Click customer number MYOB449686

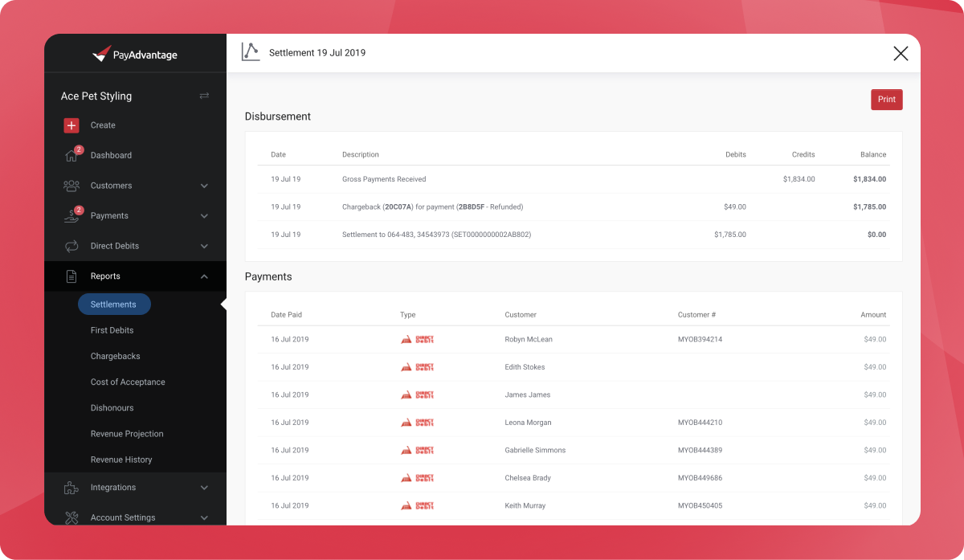[700, 478]
